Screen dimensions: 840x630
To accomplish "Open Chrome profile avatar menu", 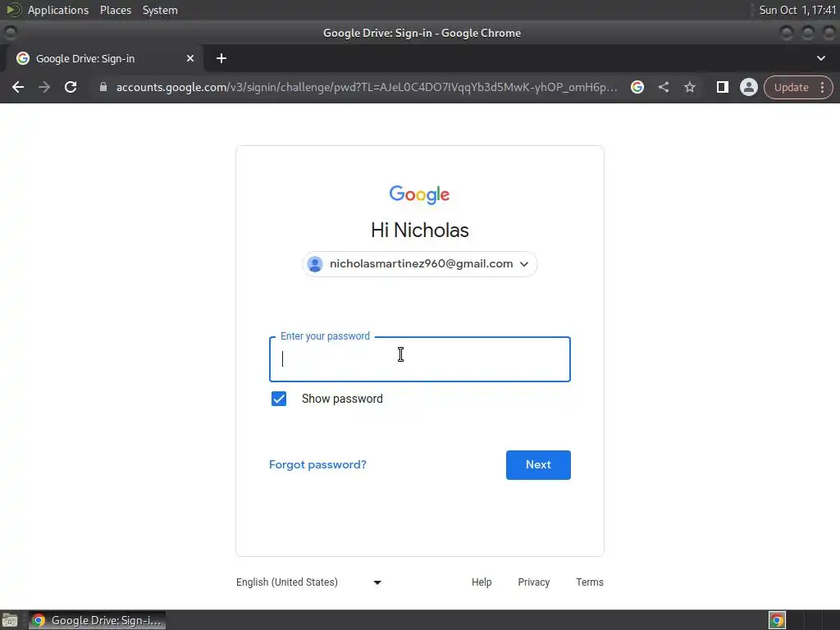I will point(748,87).
